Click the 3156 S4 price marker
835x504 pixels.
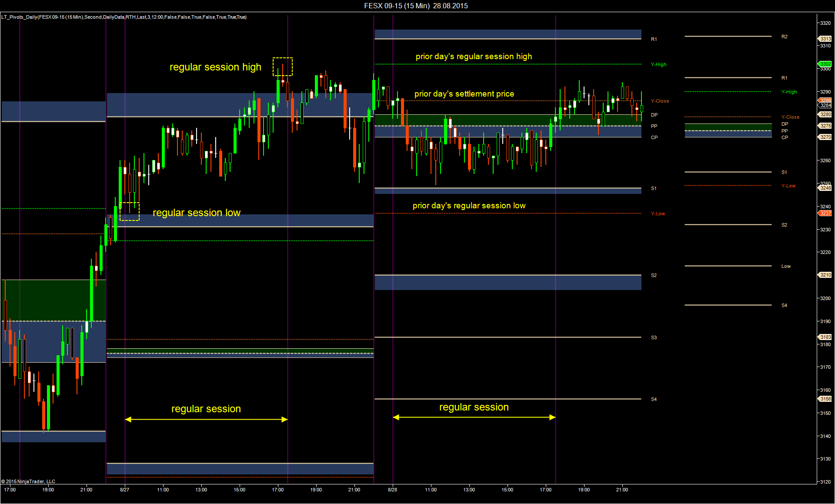point(825,399)
